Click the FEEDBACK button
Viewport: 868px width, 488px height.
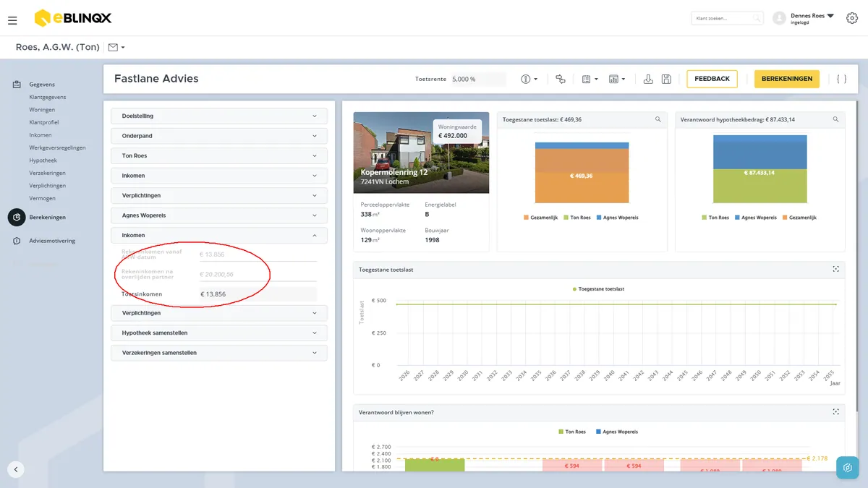tap(712, 79)
